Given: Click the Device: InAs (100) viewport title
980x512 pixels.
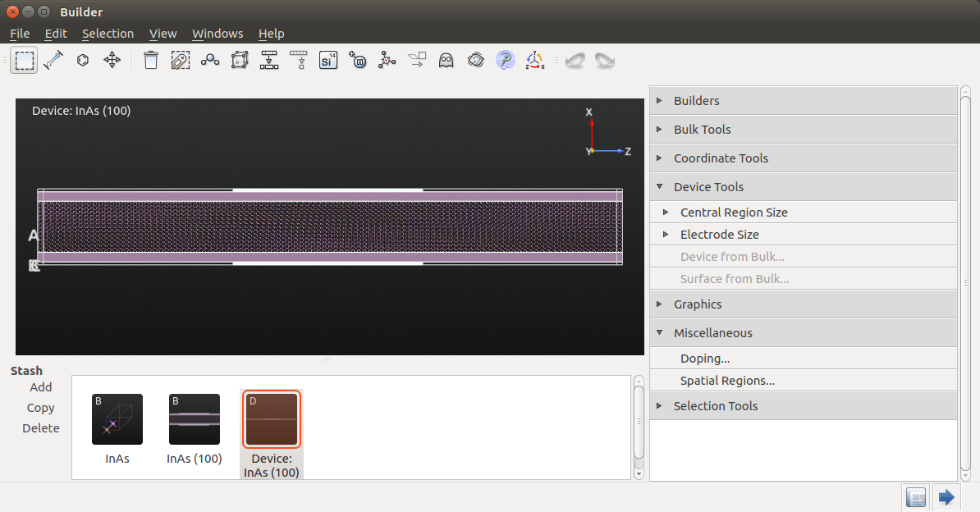Looking at the screenshot, I should 81,111.
